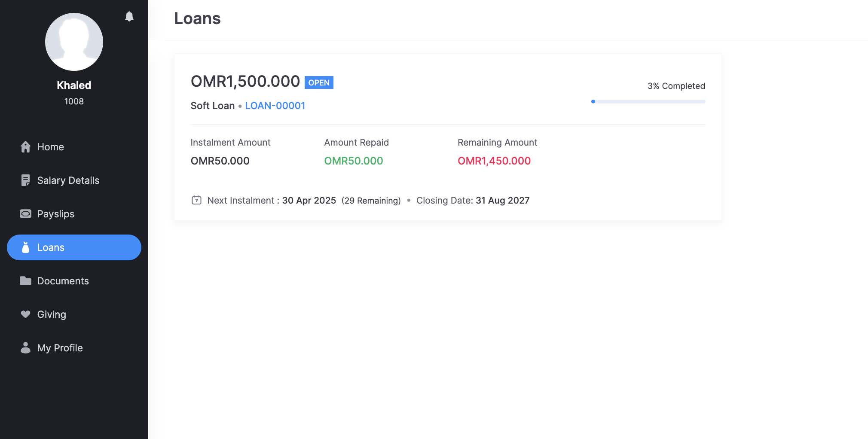Click the loan completion progress bar
868x439 pixels.
[648, 102]
